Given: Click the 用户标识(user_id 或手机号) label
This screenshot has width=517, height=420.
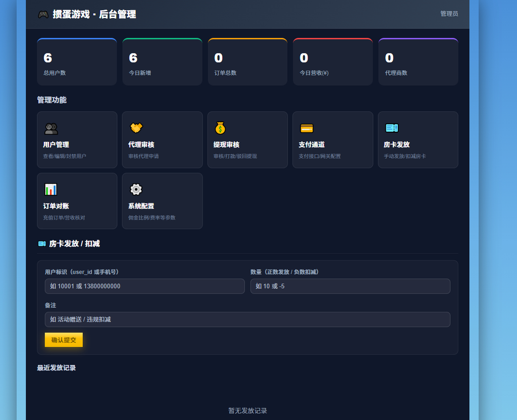Looking at the screenshot, I should coord(82,272).
